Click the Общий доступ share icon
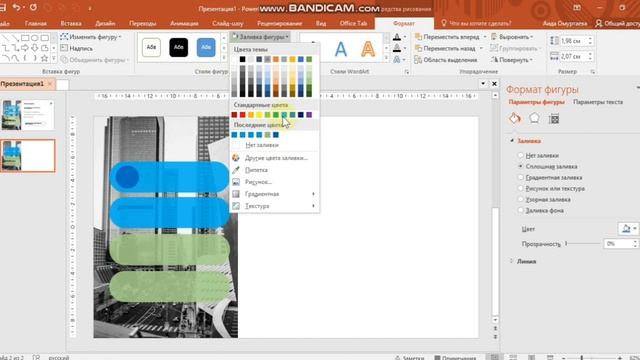The width and height of the screenshot is (640, 360). [598, 24]
